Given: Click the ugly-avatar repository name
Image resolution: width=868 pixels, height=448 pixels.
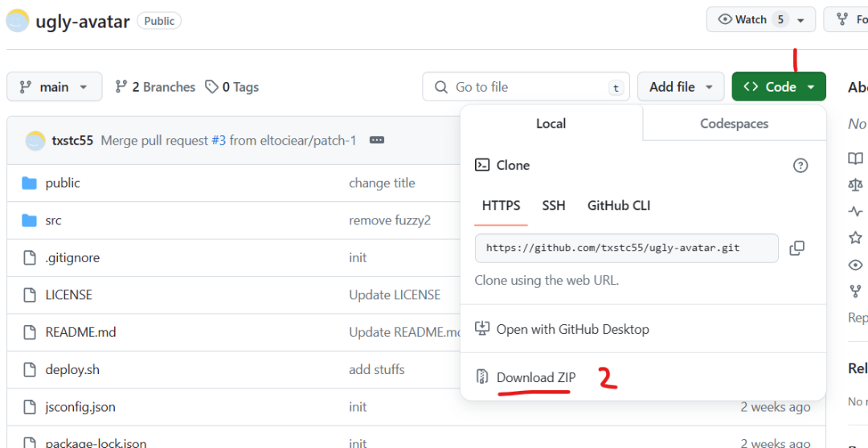Looking at the screenshot, I should (83, 22).
